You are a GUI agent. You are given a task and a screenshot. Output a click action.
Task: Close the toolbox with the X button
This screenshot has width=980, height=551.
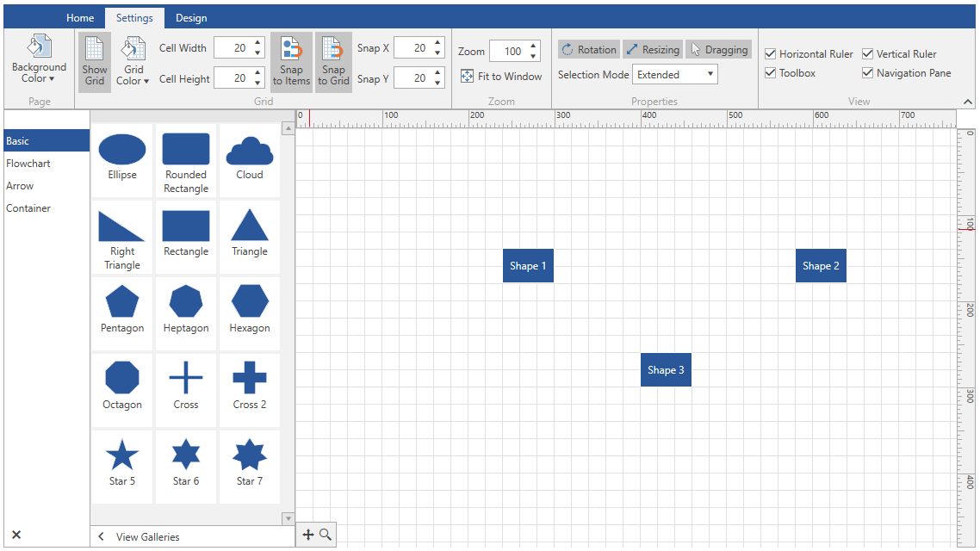(x=15, y=535)
